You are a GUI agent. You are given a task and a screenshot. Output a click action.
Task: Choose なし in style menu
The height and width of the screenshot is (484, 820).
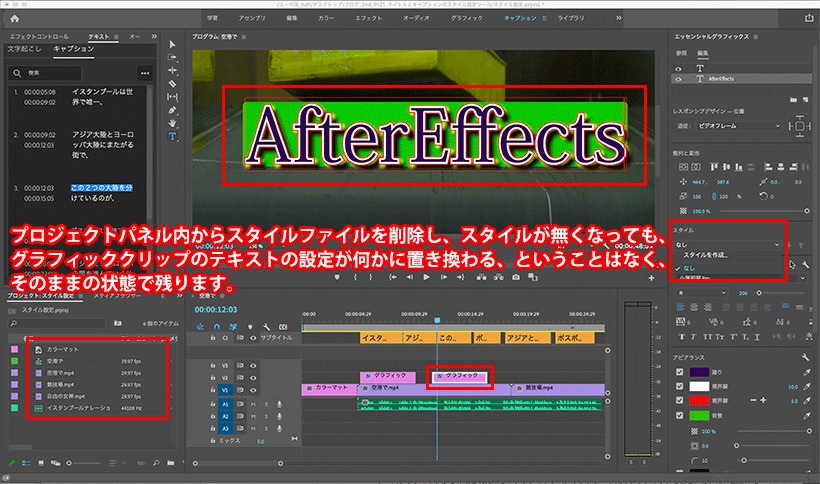(689, 268)
